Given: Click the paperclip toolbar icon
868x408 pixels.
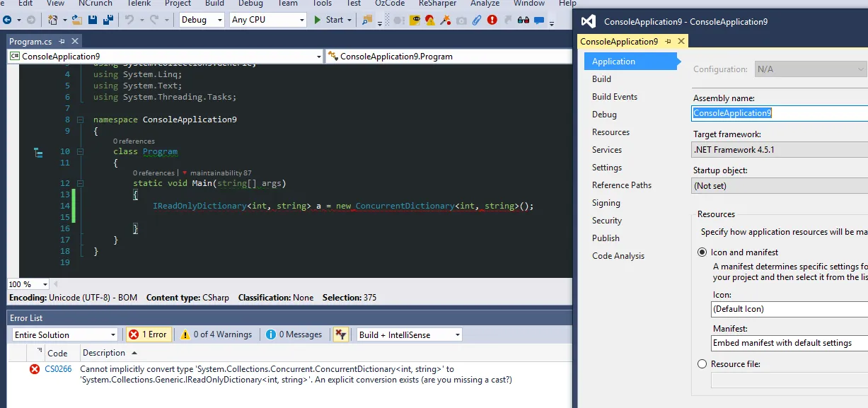Looking at the screenshot, I should (x=477, y=21).
